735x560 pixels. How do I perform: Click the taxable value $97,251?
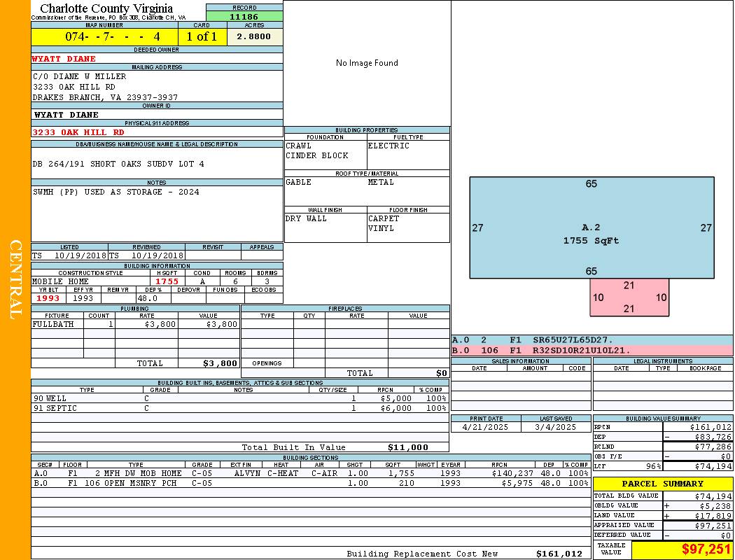[x=706, y=549]
